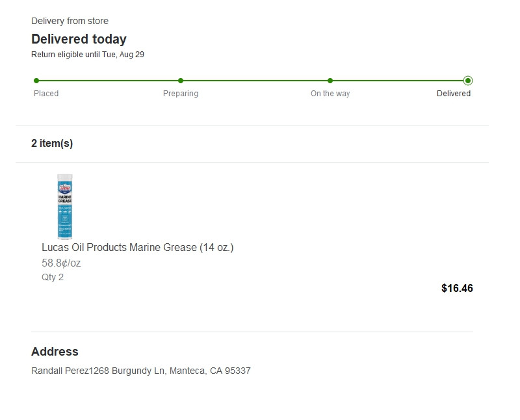Image resolution: width=520 pixels, height=420 pixels.
Task: Open Lucas Oil Products Marine Grease link
Action: pyautogui.click(x=138, y=248)
